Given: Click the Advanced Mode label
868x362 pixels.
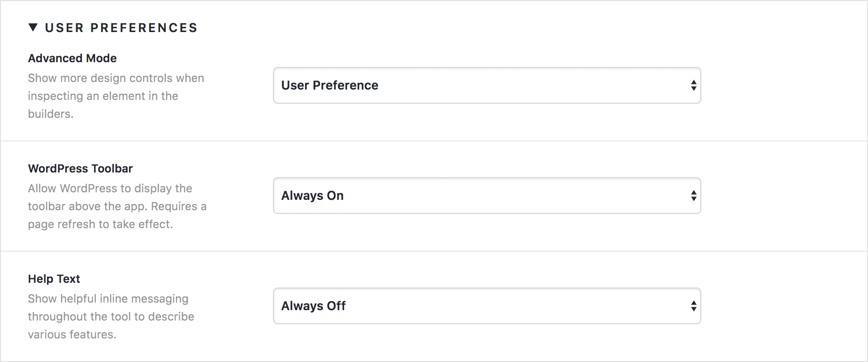Looking at the screenshot, I should click(x=72, y=58).
